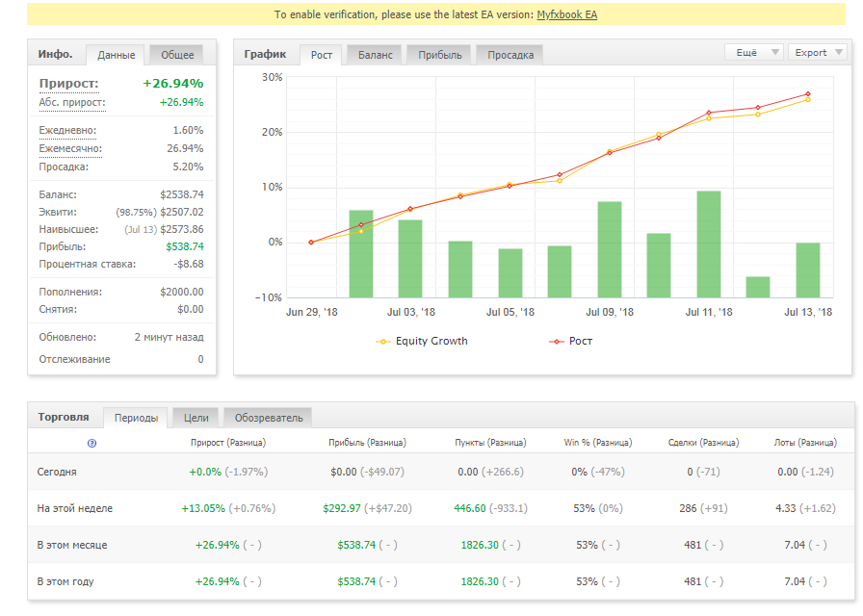This screenshot has height=616, width=863.
Task: Click the Прирост (Разница) column header
Action: click(x=228, y=443)
